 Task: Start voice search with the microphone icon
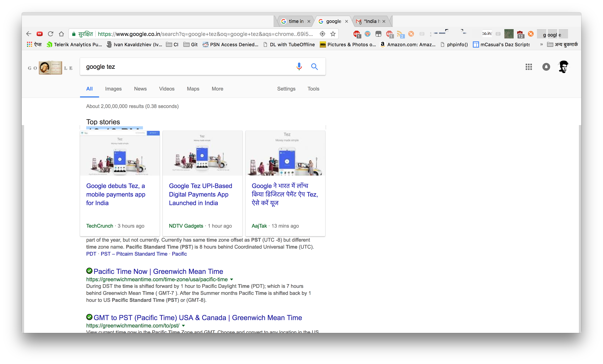pos(299,67)
